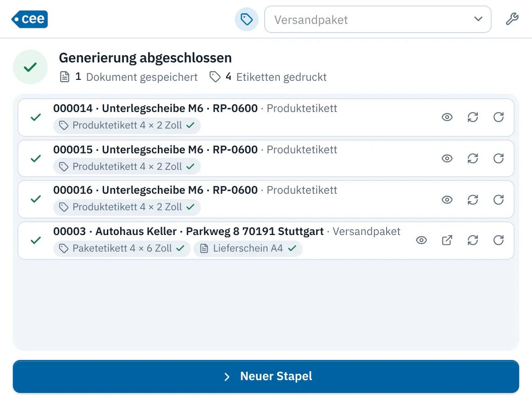Image resolution: width=532 pixels, height=404 pixels.
Task: Preview row 000014 with eye icon
Action: tap(447, 118)
